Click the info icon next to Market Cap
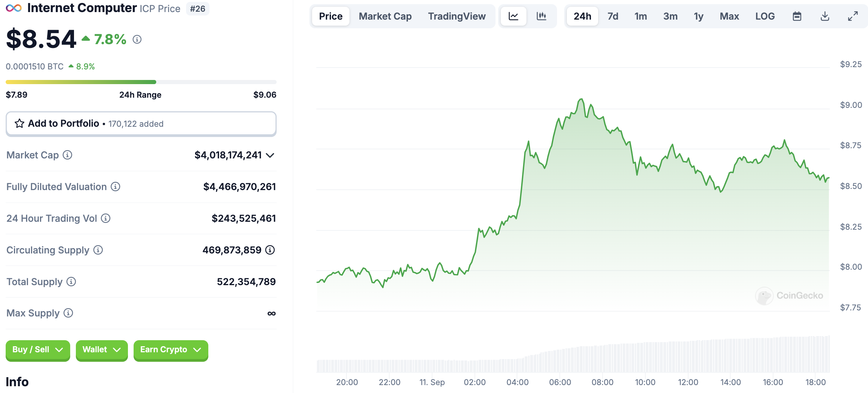Viewport: 868px width, 393px height. 68,155
